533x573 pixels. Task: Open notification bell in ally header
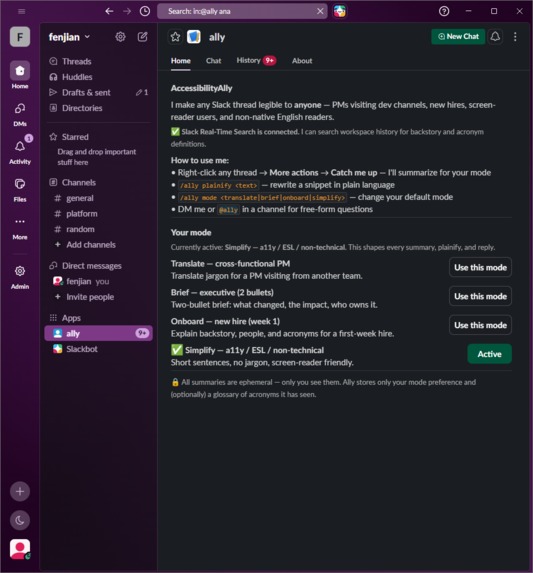(x=495, y=37)
